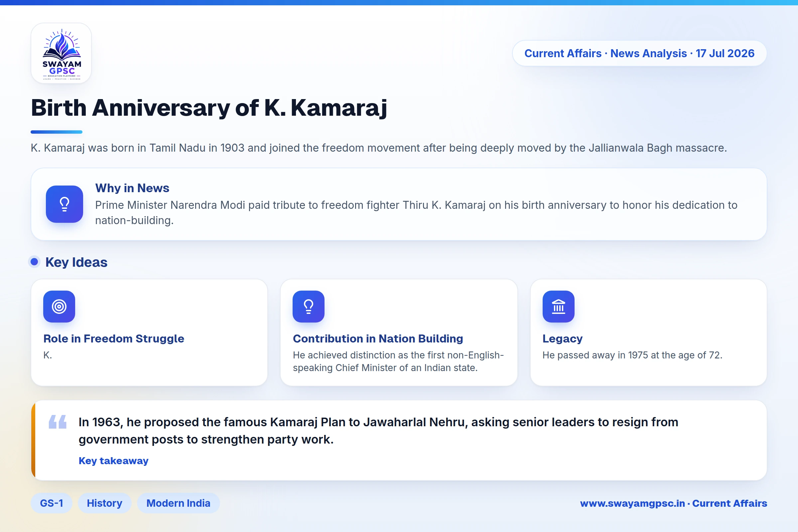Click the 'K.' text under Role in Freedom Struggle
Screen dimensions: 798x532
coord(48,355)
